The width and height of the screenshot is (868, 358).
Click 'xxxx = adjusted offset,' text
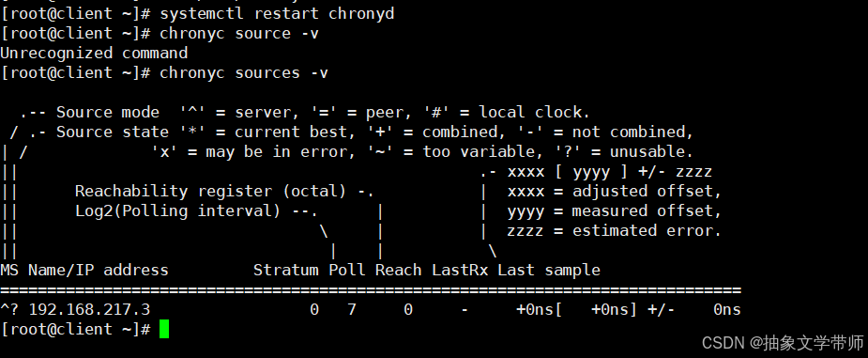[x=615, y=191]
